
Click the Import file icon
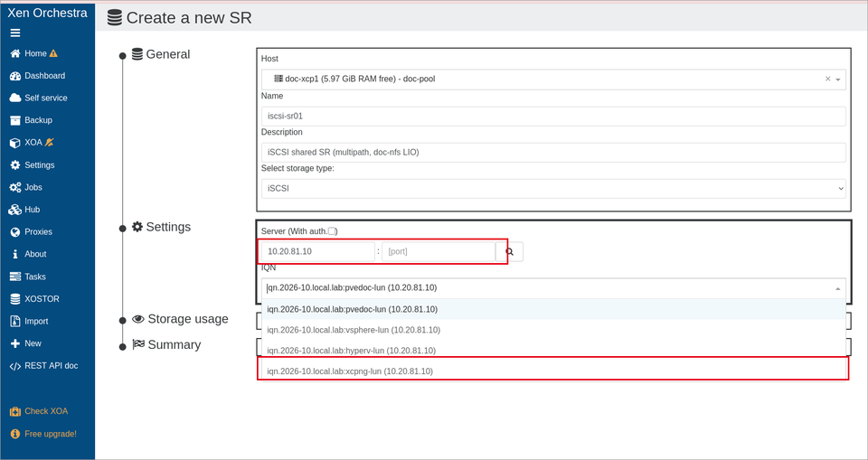click(x=15, y=321)
